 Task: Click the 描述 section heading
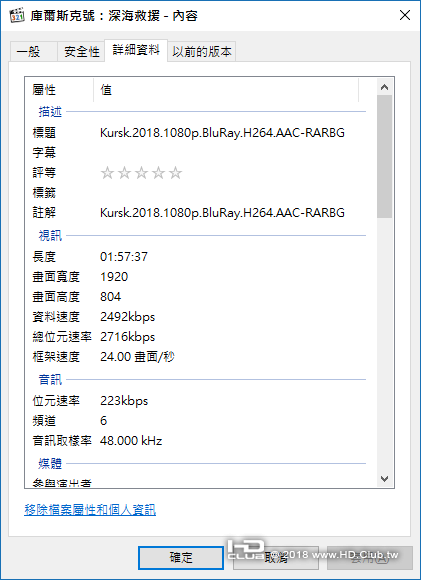[x=50, y=111]
